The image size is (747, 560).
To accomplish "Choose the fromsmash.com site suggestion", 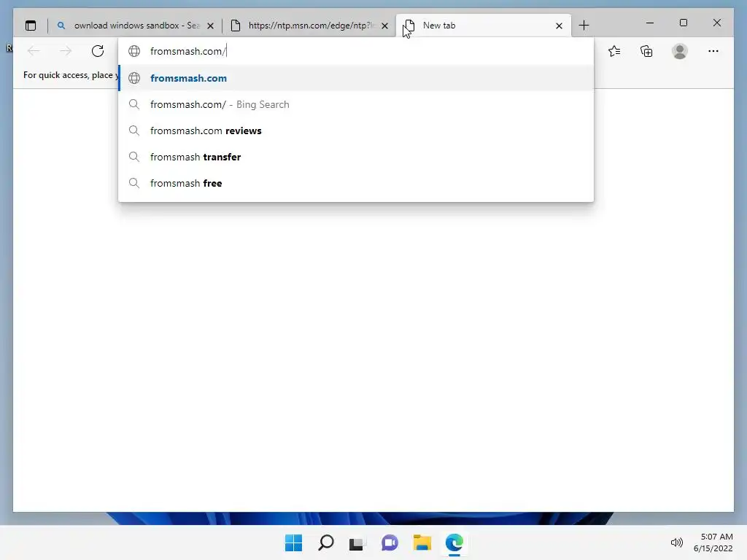I will tap(356, 78).
